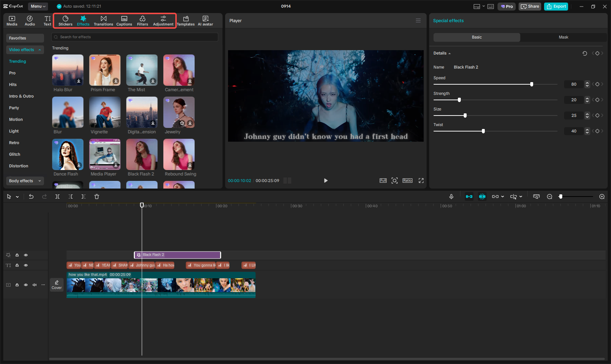Open the Trending category in the sidebar
Screen dimensions: 611x364
pos(17,61)
